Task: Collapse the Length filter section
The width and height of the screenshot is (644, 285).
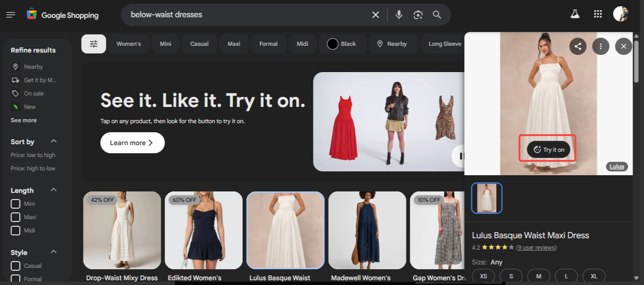Action: point(53,190)
